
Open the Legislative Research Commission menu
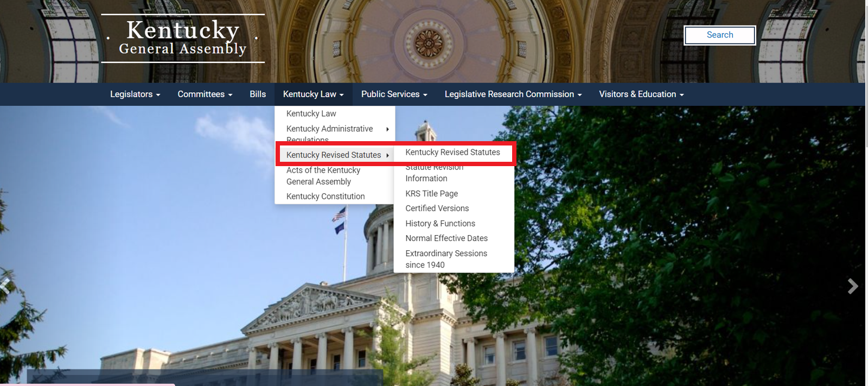click(513, 94)
